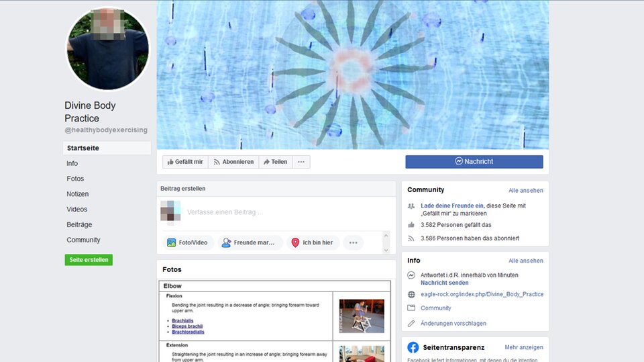Open the Community sidebar item
644x362 pixels.
pyautogui.click(x=83, y=240)
